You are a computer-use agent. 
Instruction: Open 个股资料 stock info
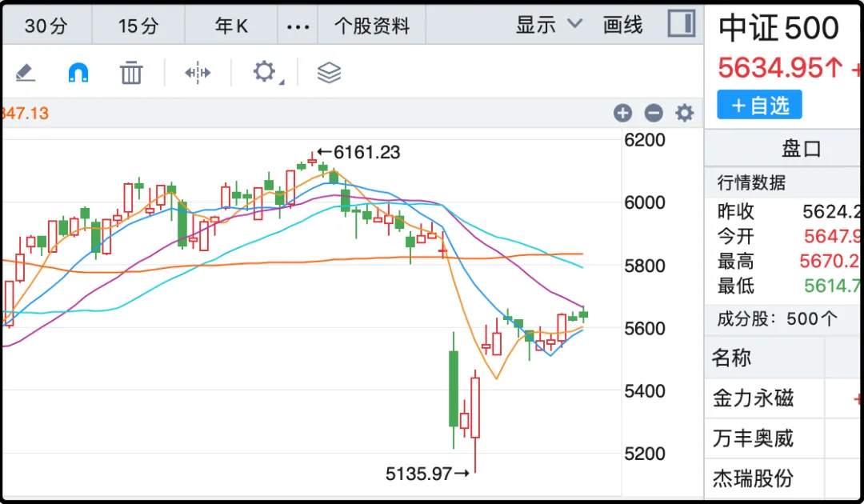[372, 26]
